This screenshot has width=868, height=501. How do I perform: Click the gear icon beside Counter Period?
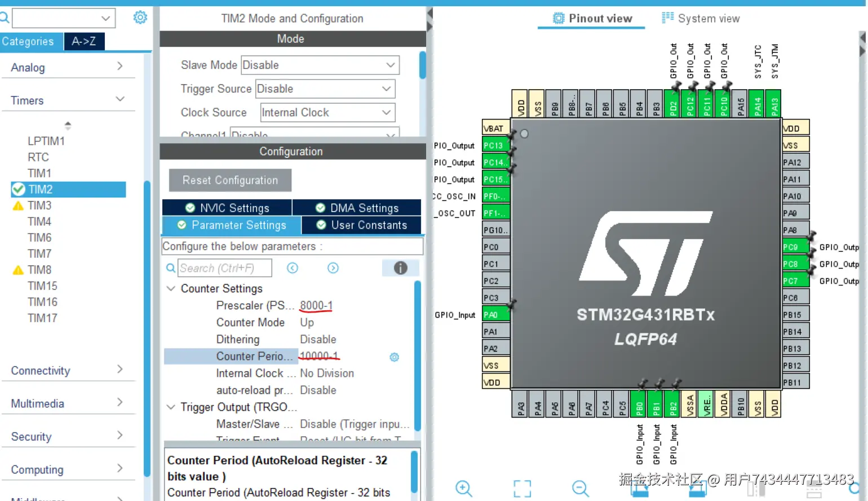[395, 357]
